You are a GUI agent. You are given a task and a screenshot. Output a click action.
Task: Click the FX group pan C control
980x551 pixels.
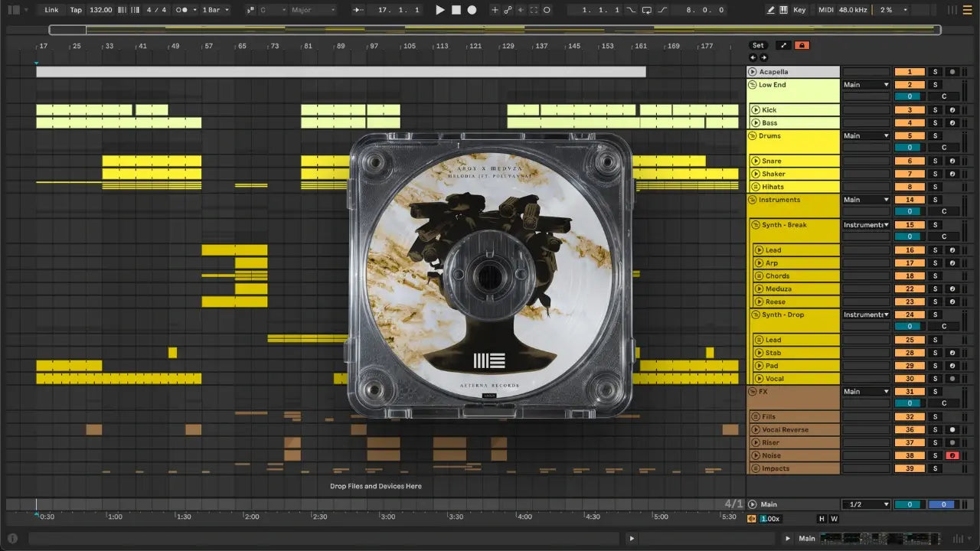tap(943, 403)
